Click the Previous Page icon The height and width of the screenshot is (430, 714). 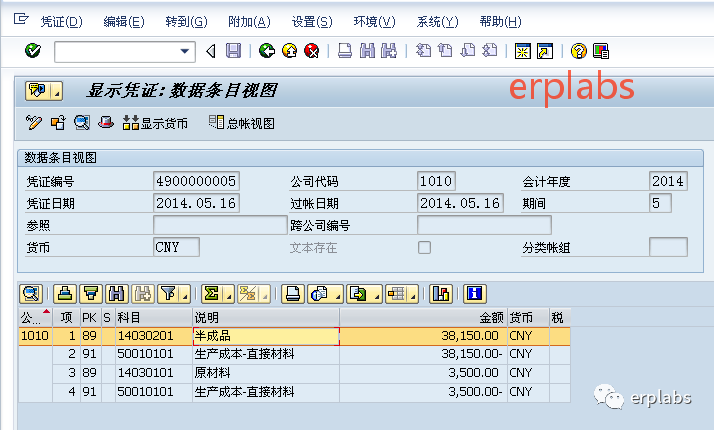click(445, 51)
